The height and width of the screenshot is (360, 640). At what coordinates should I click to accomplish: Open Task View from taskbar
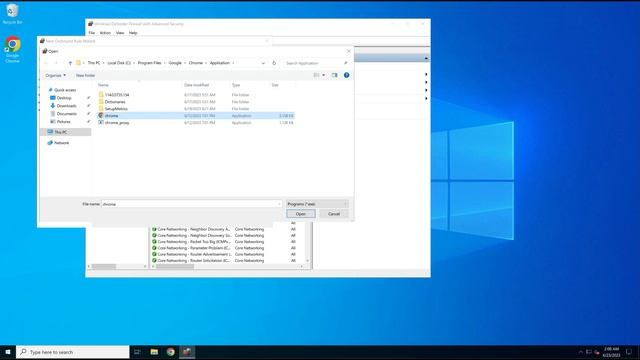tap(138, 352)
